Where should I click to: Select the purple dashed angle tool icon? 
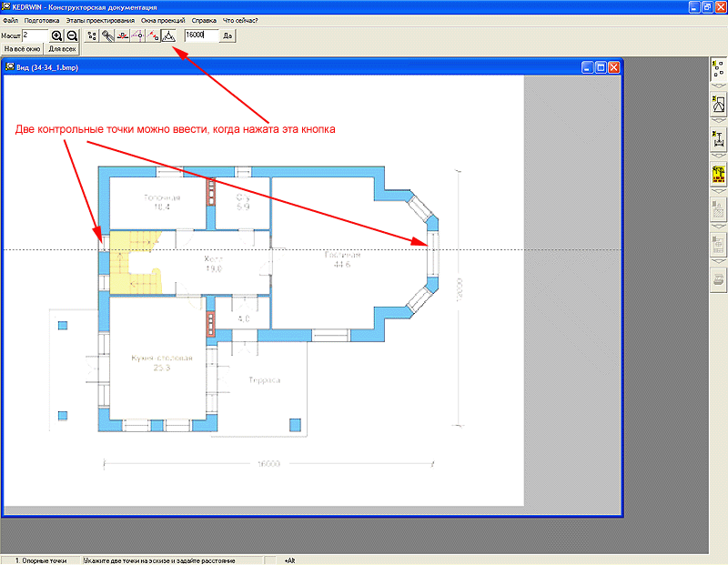pyautogui.click(x=138, y=35)
